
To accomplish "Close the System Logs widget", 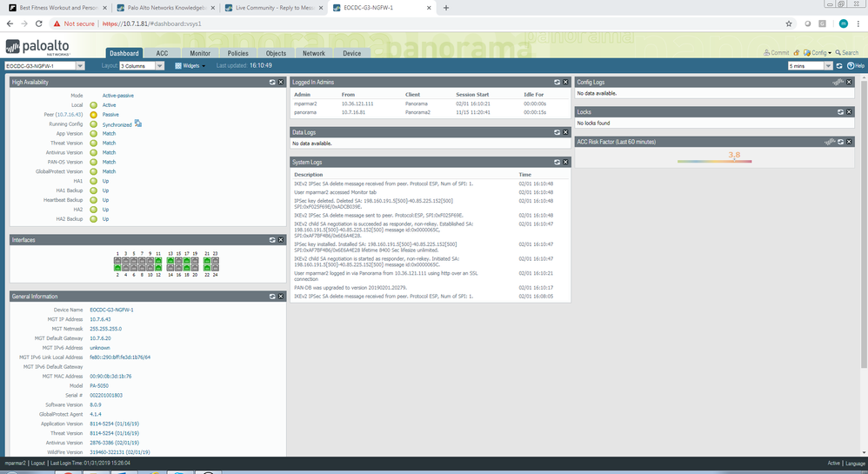I will pyautogui.click(x=565, y=163).
